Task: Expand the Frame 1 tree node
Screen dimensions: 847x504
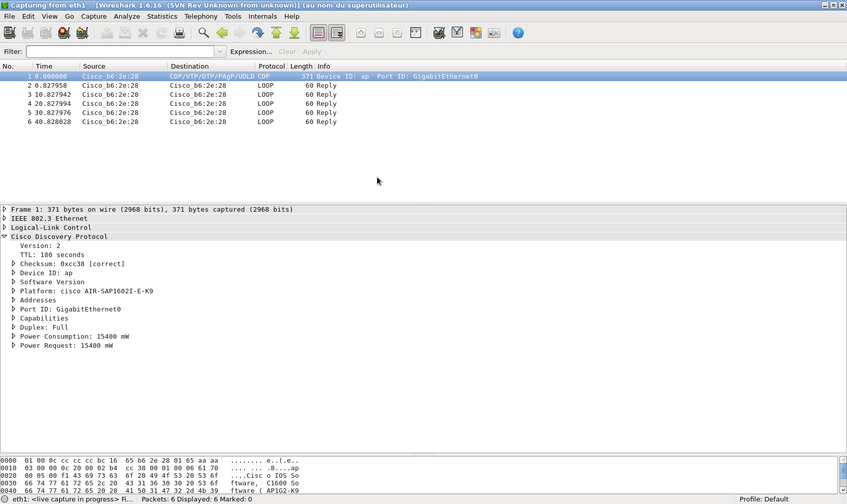Action: 5,209
